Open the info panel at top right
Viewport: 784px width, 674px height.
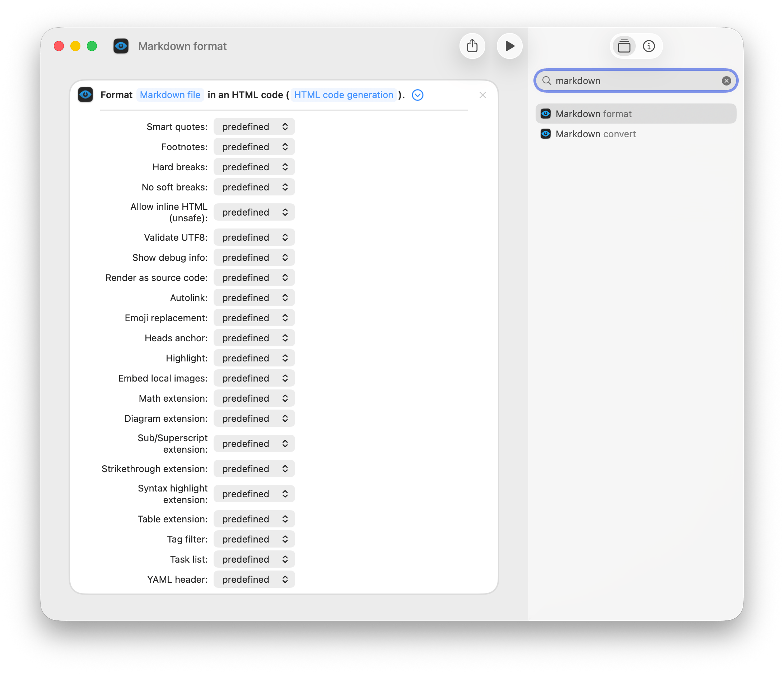[x=649, y=46]
